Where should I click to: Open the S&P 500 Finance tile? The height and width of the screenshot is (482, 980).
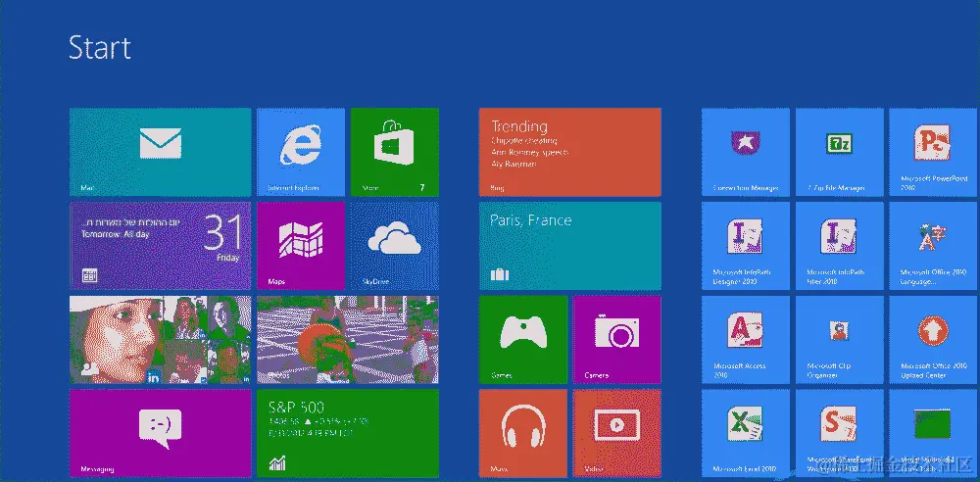348,433
